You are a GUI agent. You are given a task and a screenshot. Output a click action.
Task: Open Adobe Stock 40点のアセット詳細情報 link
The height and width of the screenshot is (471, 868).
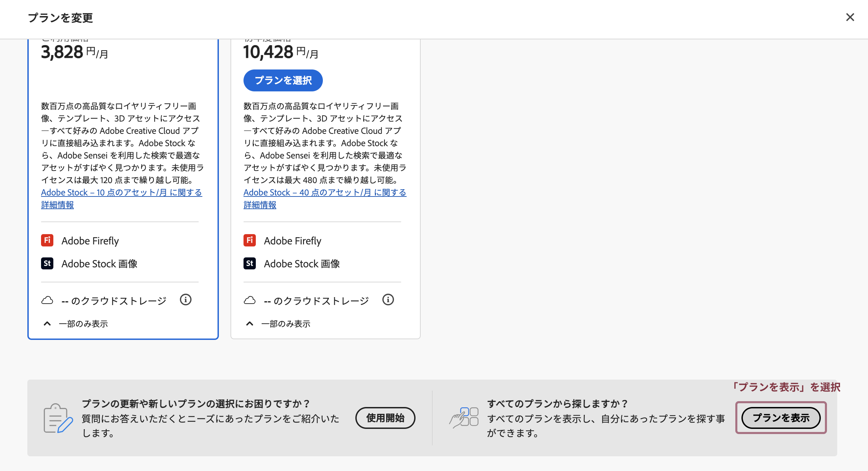pos(325,199)
